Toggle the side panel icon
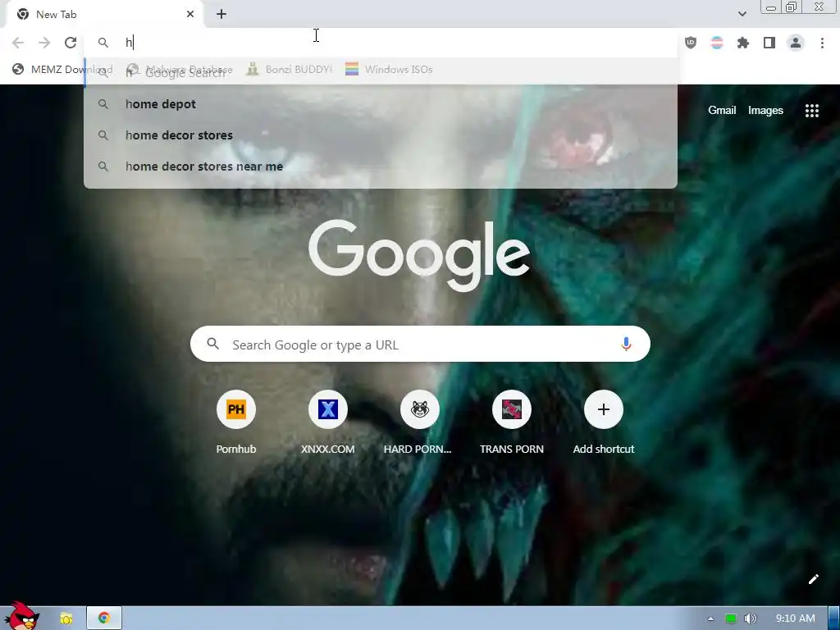The height and width of the screenshot is (630, 840). coord(769,43)
